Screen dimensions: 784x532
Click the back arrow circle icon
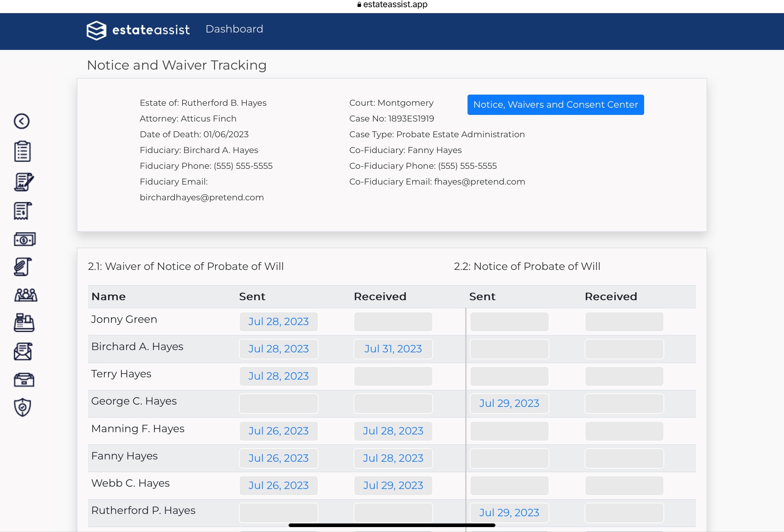click(22, 121)
